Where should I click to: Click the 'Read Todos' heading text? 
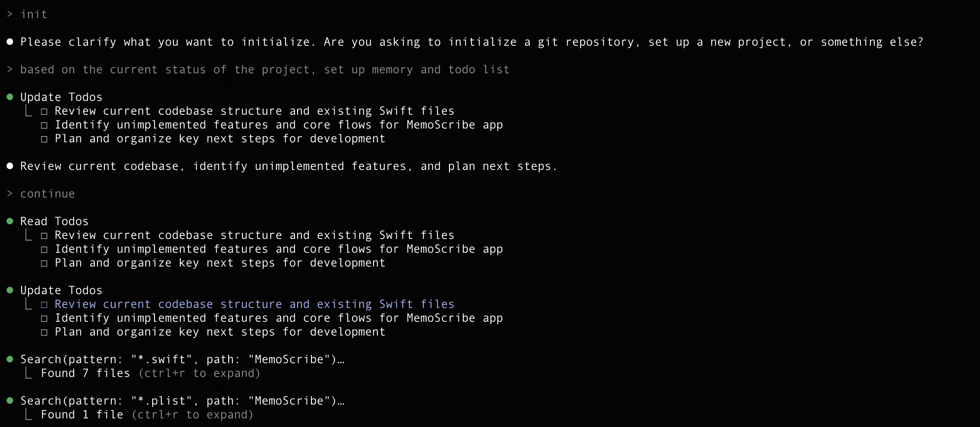pos(54,221)
